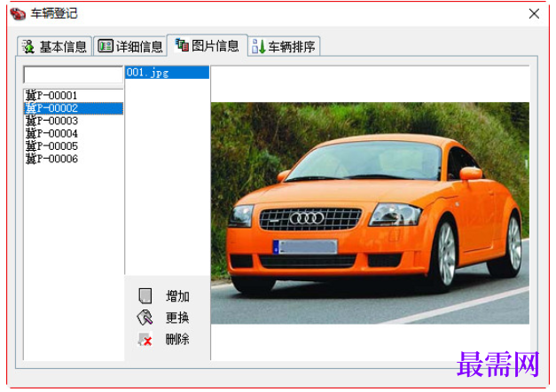The width and height of the screenshot is (556, 392).
Task: Click the 基本信息 tab person icon
Action: pyautogui.click(x=28, y=46)
